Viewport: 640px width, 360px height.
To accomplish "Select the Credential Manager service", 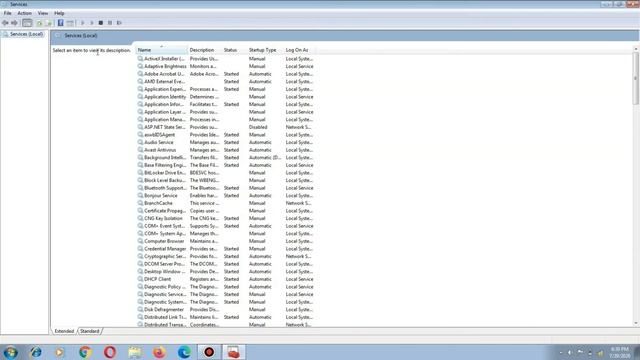I will tap(225, 249).
